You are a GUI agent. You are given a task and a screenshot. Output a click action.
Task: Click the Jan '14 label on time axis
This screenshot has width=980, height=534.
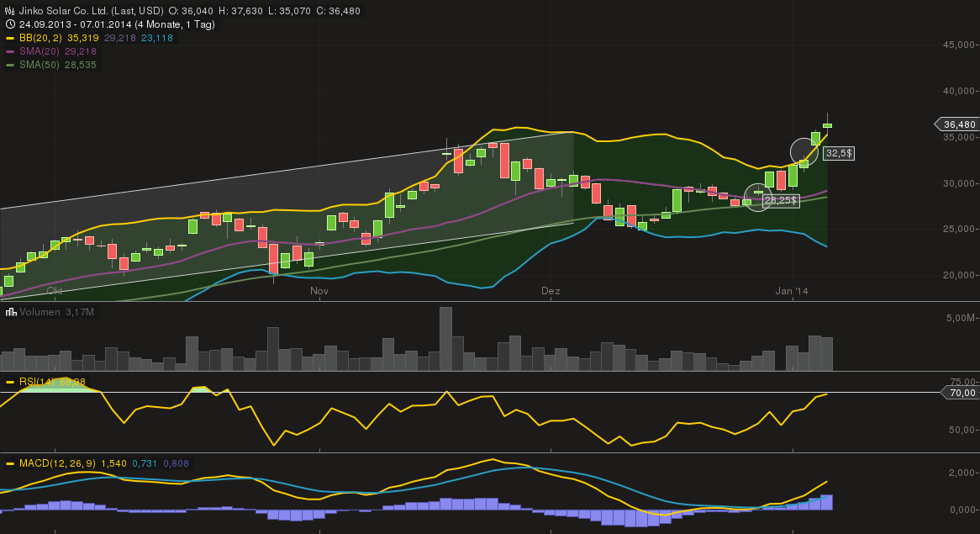pyautogui.click(x=792, y=291)
